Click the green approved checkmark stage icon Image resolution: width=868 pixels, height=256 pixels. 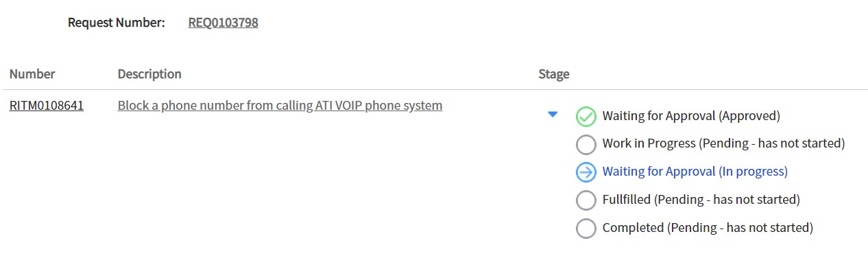(586, 117)
